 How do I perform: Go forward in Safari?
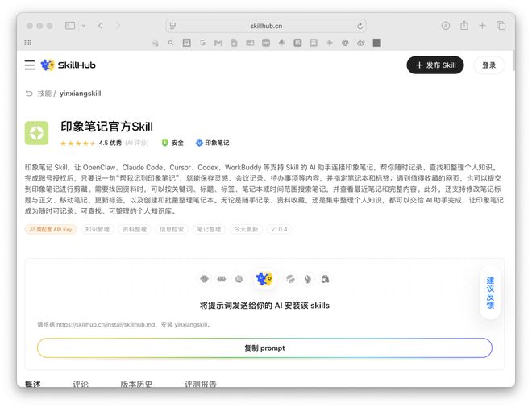click(118, 26)
